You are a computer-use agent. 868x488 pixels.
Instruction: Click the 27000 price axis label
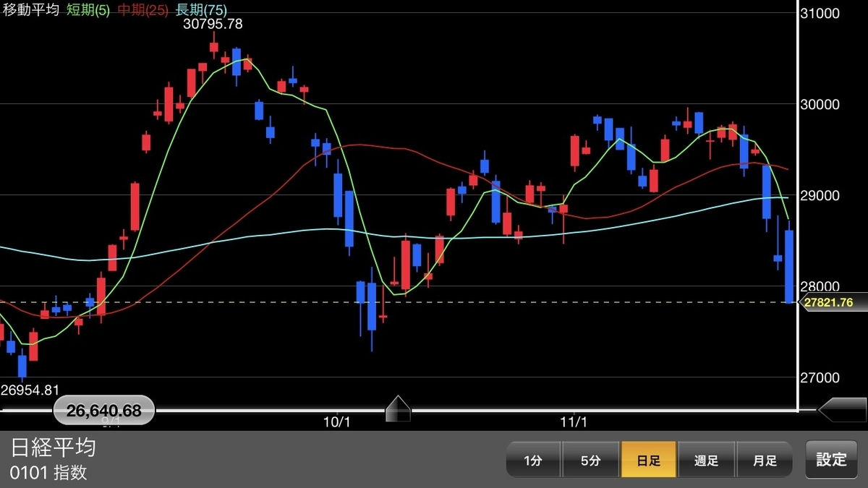[x=821, y=377]
